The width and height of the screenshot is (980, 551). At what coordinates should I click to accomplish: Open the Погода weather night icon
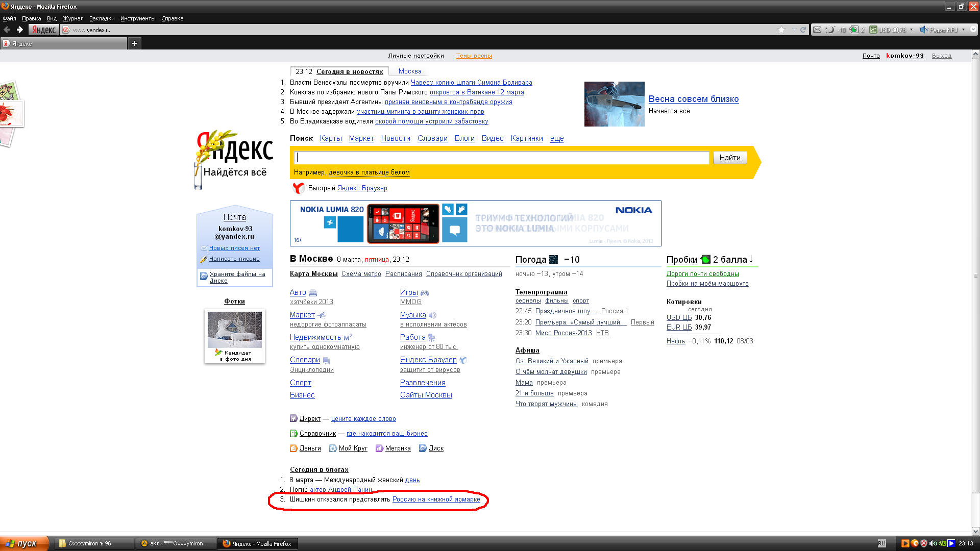point(553,260)
